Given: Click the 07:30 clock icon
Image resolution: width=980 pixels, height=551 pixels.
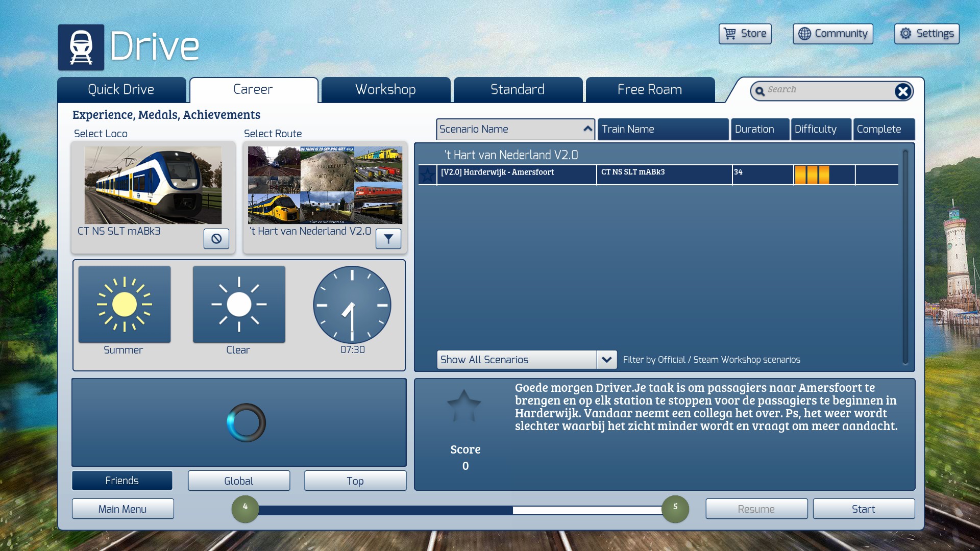Looking at the screenshot, I should (x=352, y=305).
